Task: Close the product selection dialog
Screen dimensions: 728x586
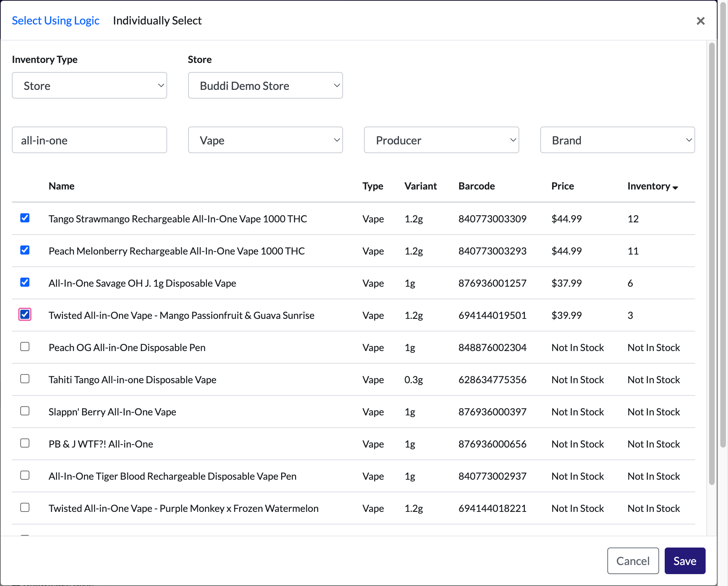Action: point(700,21)
